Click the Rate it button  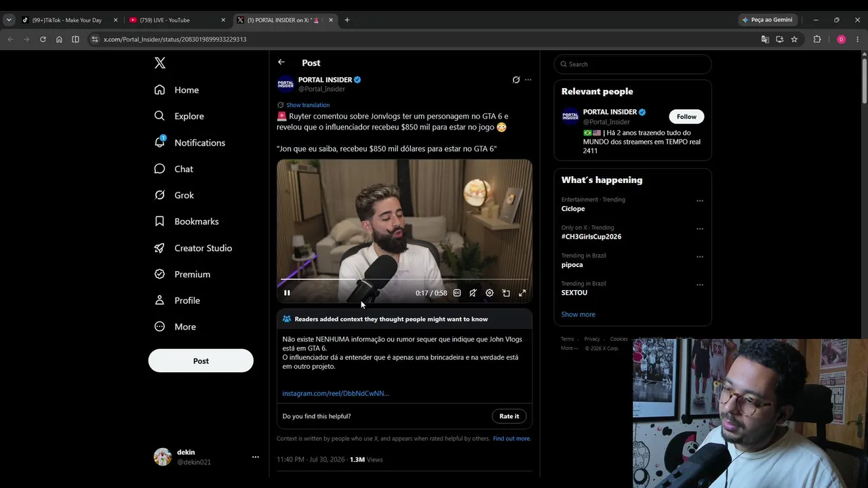point(509,416)
